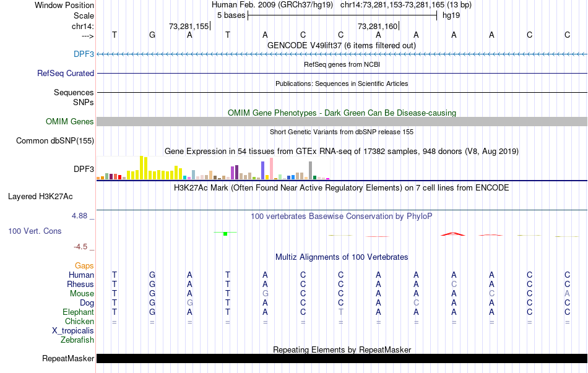Select the RepeatMasker track label
Image resolution: width=588 pixels, height=373 pixels.
point(68,359)
